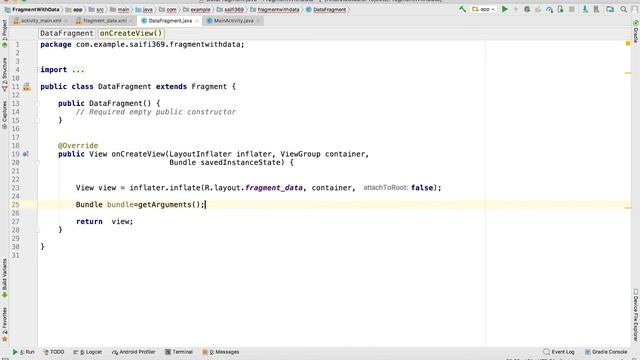Close the activity_main.xml tab
640x360 pixels.
pos(66,21)
